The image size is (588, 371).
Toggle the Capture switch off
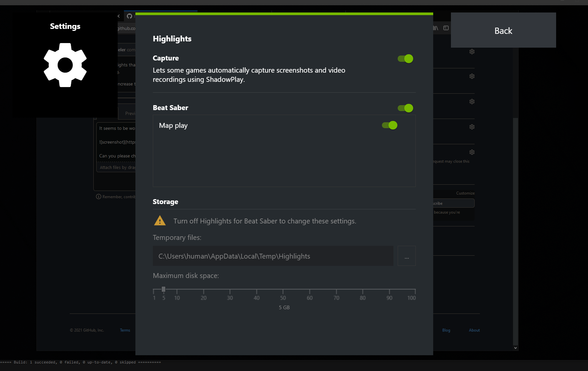pos(405,58)
